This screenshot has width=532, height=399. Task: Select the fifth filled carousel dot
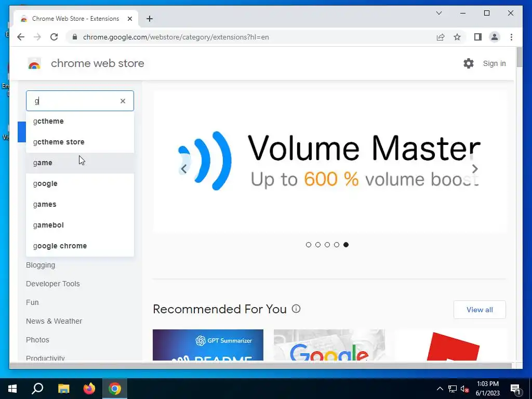point(345,245)
